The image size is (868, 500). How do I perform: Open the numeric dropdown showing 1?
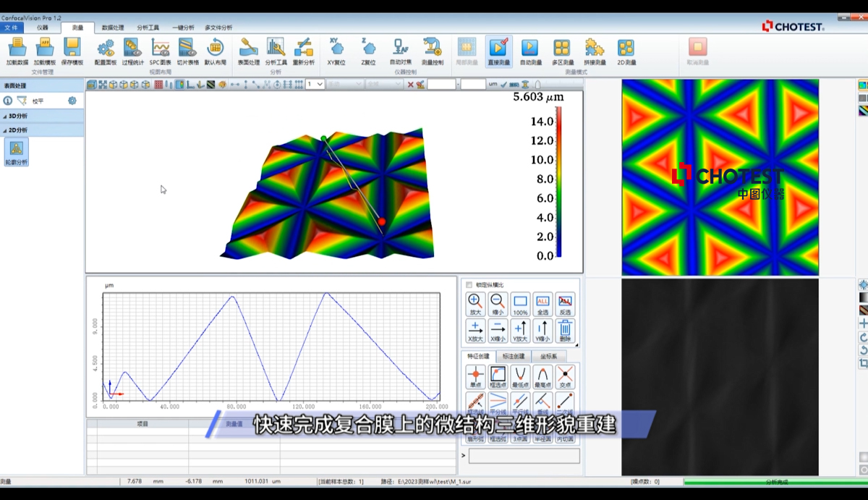tap(315, 85)
